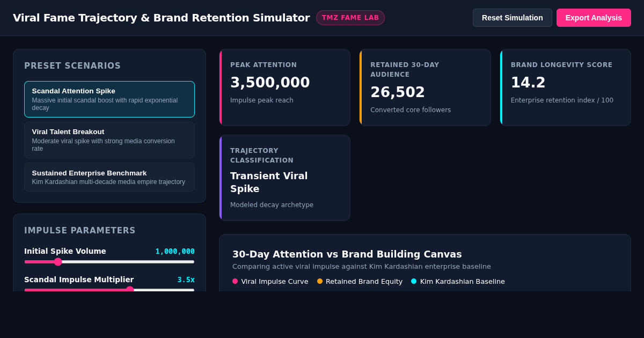Click 'Modeled decay archetype' caption
The image size is (644, 338).
[x=272, y=205]
